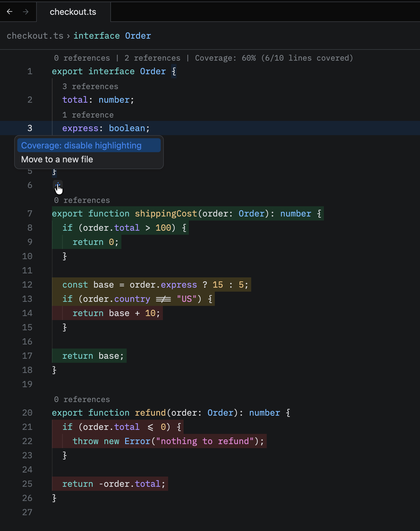Click 'country' on line 13

132,299
